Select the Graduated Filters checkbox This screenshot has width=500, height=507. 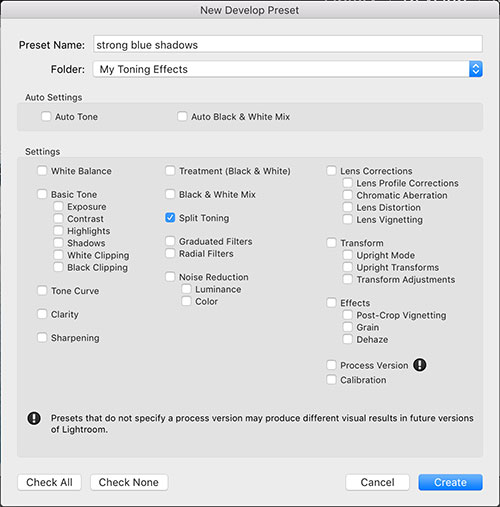(x=170, y=241)
